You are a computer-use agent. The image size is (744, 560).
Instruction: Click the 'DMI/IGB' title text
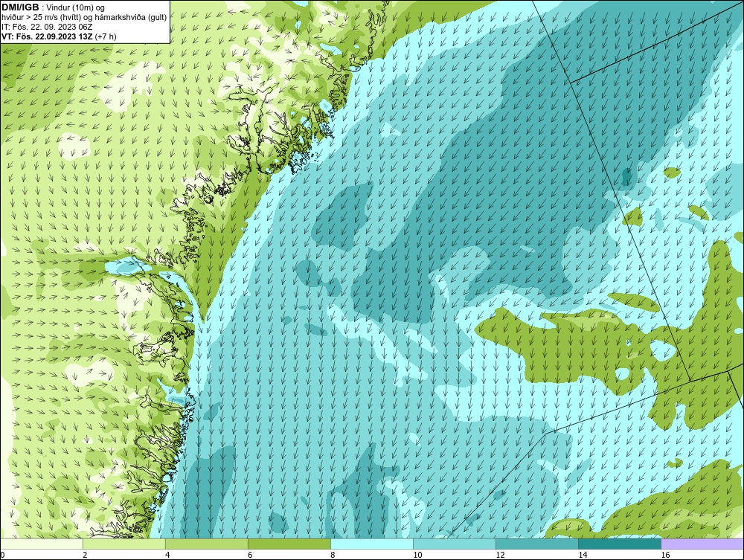click(20, 7)
